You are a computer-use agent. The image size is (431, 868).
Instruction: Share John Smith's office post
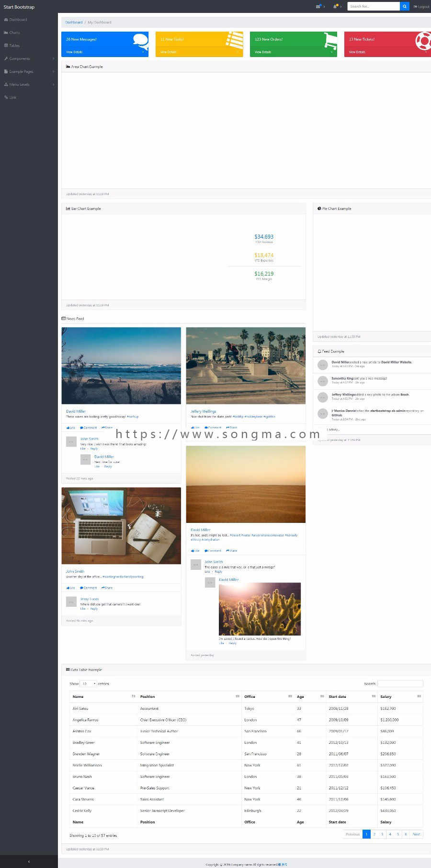pos(107,588)
